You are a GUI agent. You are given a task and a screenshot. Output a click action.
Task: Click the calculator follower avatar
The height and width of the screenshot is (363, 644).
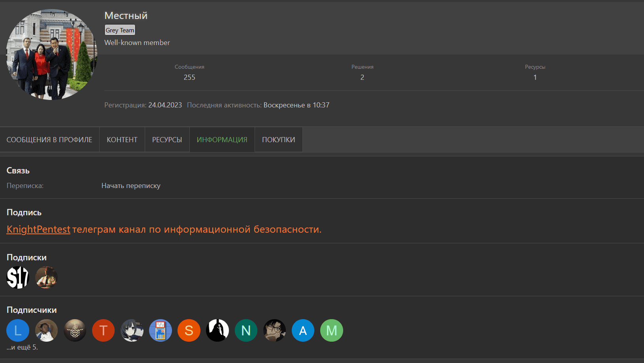click(x=161, y=330)
